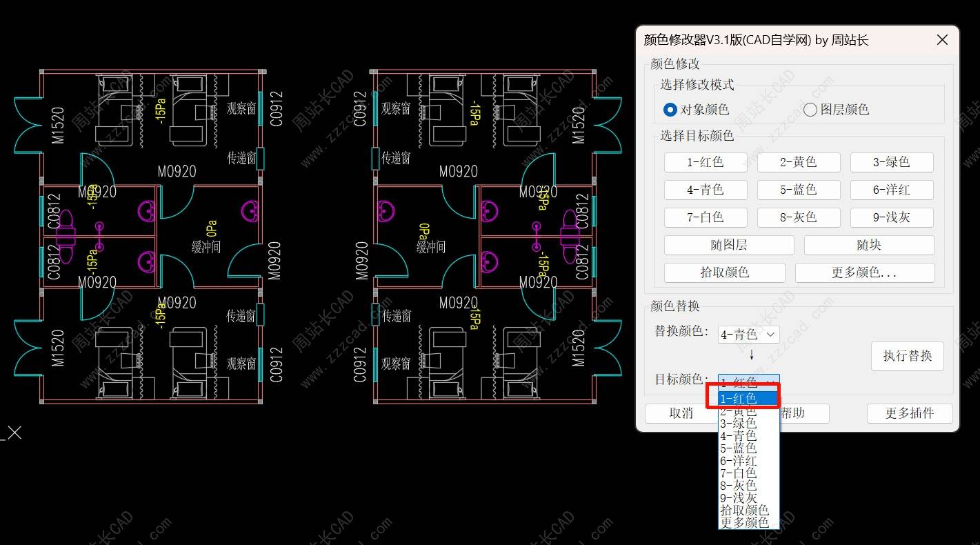980x545 pixels.
Task: Open the 更多插件 button
Action: (909, 413)
